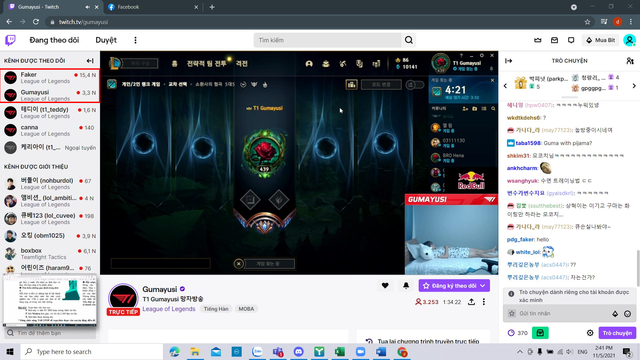Open the emote picker smiley icon
The width and height of the screenshot is (640, 360).
627,313
